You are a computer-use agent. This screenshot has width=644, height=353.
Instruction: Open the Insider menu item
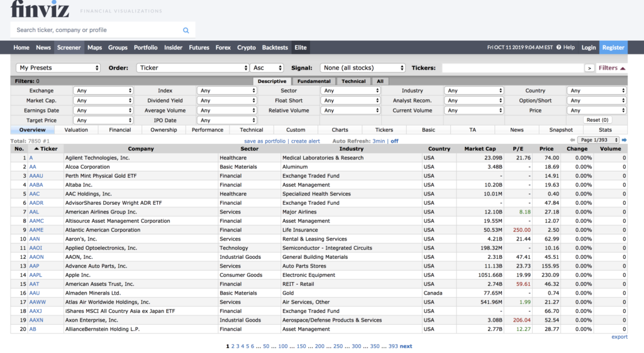[x=173, y=48]
